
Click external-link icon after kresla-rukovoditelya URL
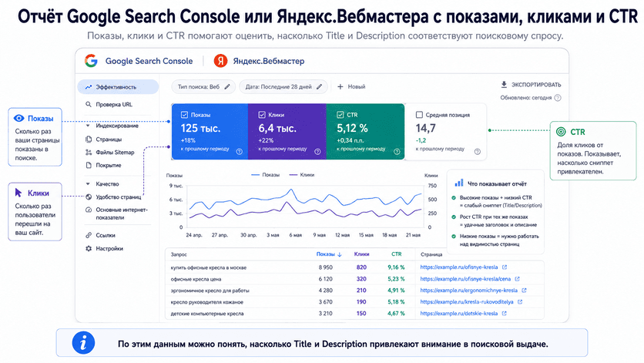520,302
